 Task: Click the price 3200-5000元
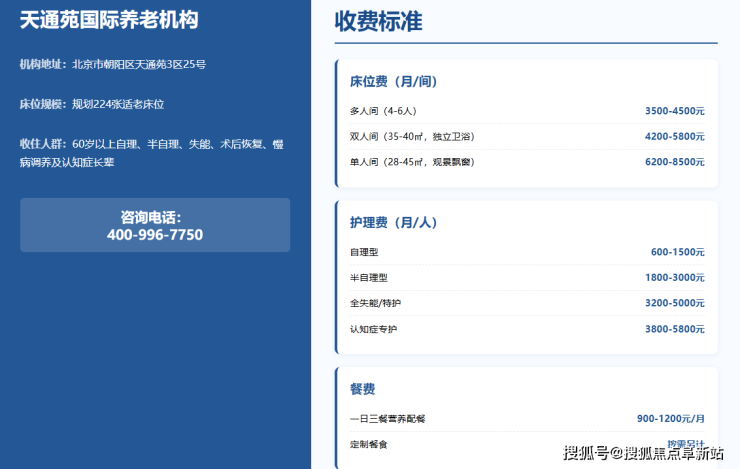pyautogui.click(x=675, y=303)
